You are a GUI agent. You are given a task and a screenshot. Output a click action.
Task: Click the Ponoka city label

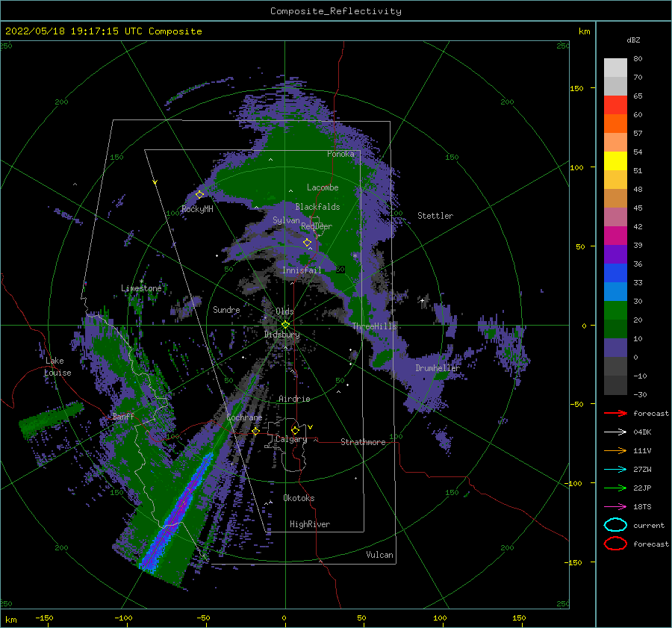click(340, 154)
